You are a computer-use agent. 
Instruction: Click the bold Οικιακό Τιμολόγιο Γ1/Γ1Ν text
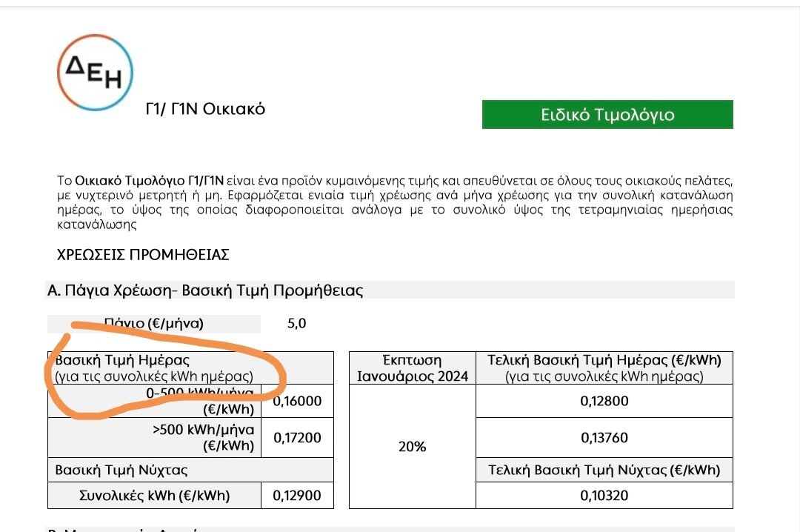150,181
